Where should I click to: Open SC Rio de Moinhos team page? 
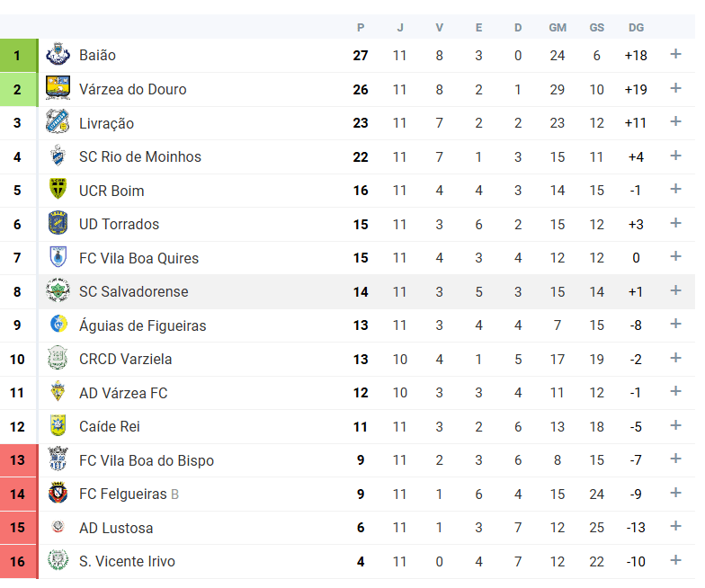pyautogui.click(x=139, y=156)
